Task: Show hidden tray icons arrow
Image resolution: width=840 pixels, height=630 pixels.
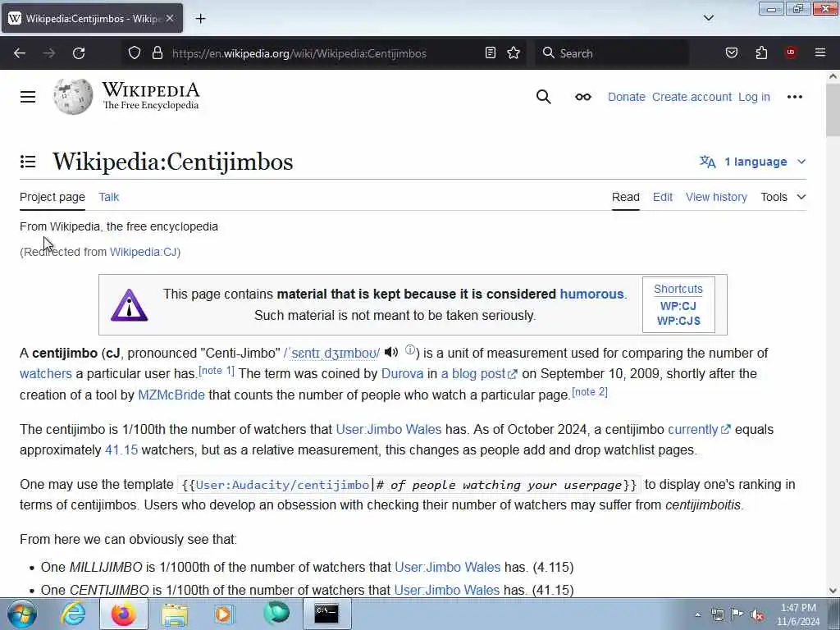Action: coord(697,614)
